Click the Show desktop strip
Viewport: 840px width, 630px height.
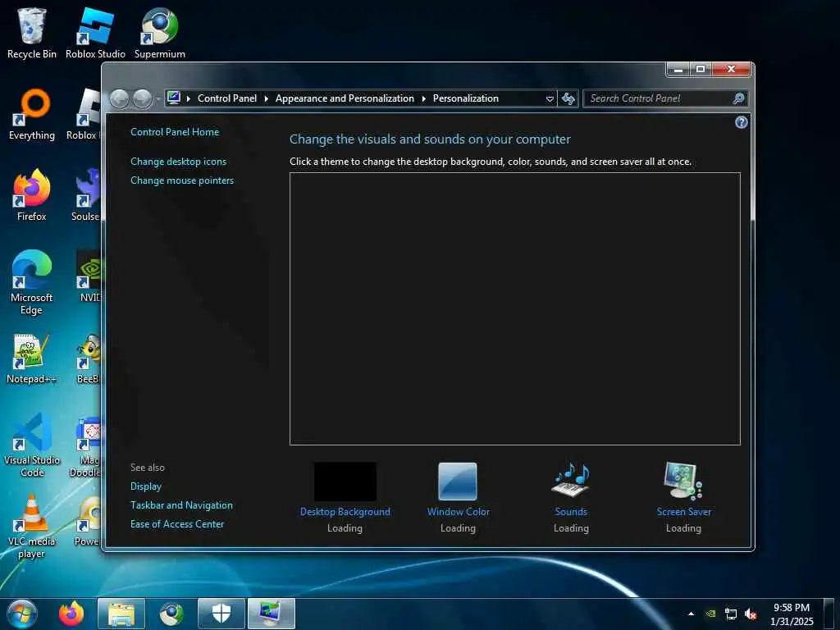click(830, 614)
